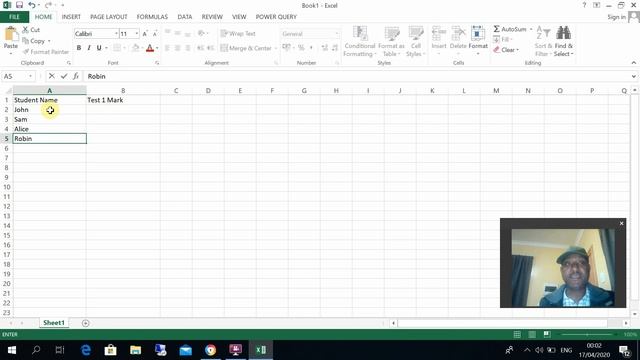Click the Copy button

click(x=33, y=41)
